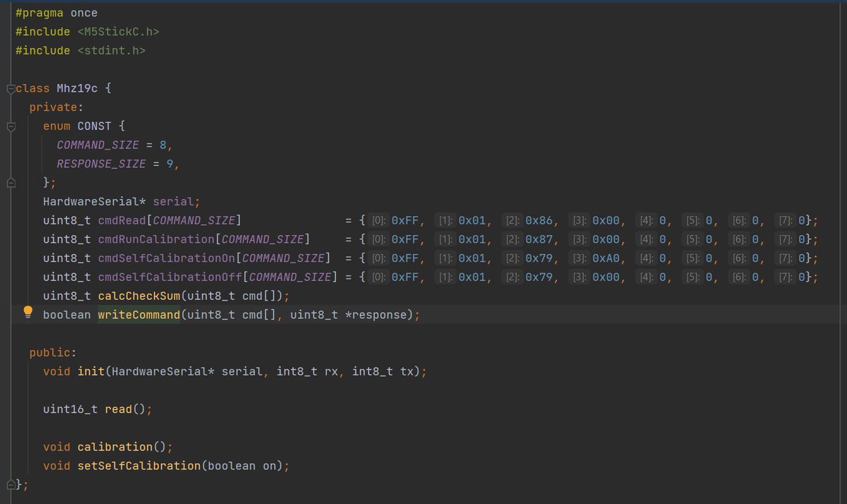Click the cmdRead array name

(x=121, y=220)
